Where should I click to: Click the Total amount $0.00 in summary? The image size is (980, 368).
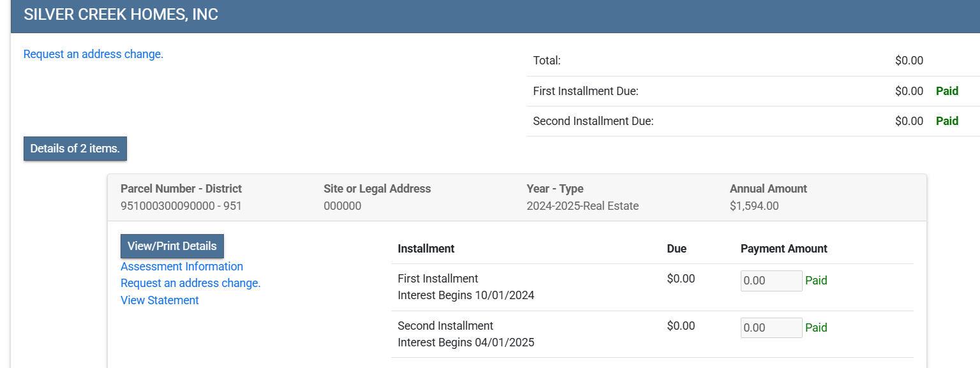click(x=909, y=61)
